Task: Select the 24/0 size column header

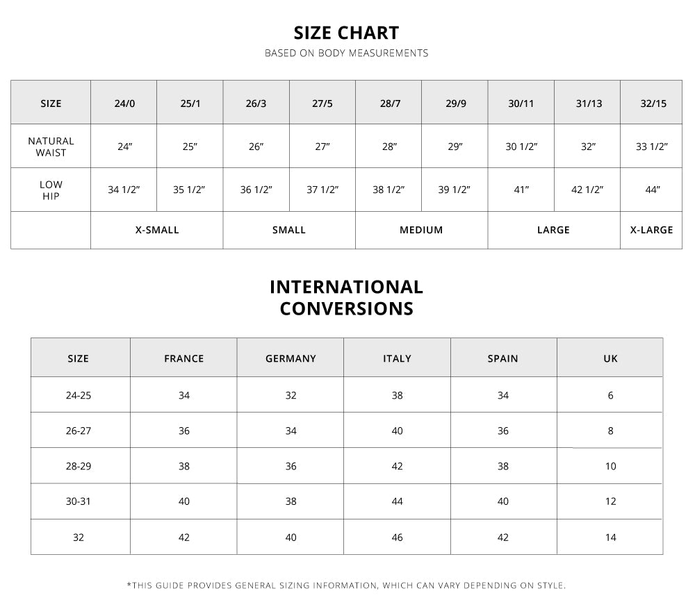Action: point(125,103)
